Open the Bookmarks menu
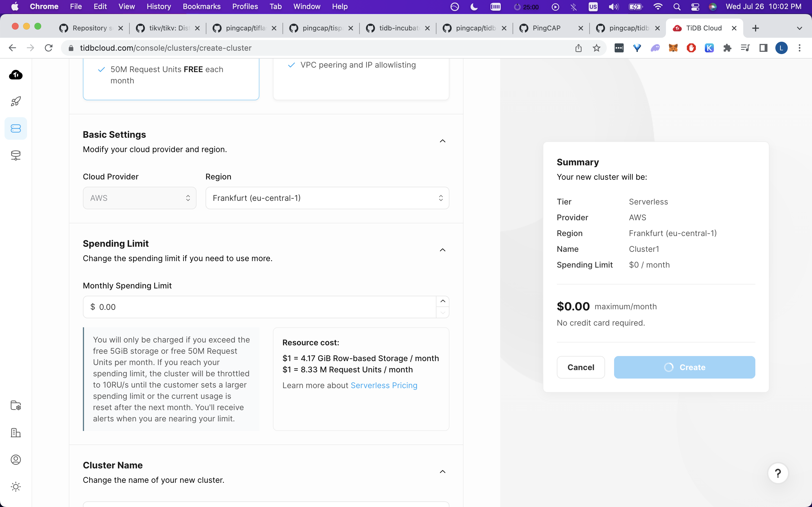Image resolution: width=812 pixels, height=507 pixels. click(x=201, y=6)
